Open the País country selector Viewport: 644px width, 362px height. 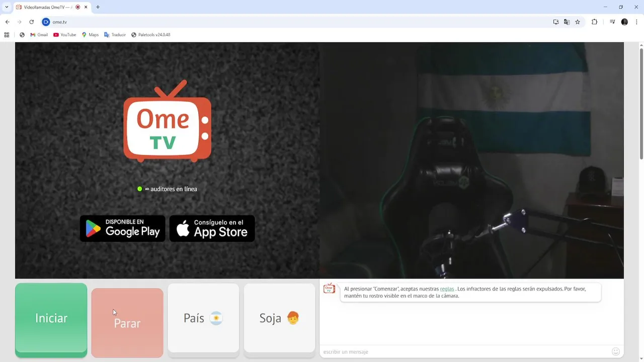click(203, 318)
